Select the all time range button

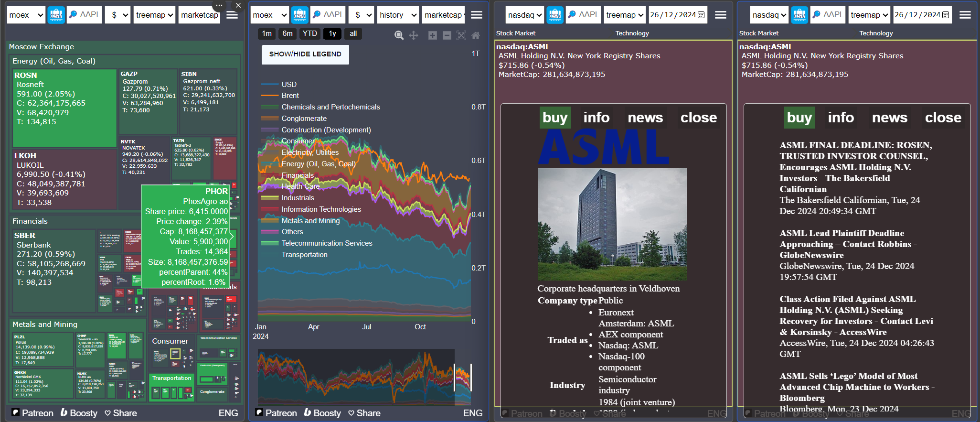pyautogui.click(x=353, y=33)
